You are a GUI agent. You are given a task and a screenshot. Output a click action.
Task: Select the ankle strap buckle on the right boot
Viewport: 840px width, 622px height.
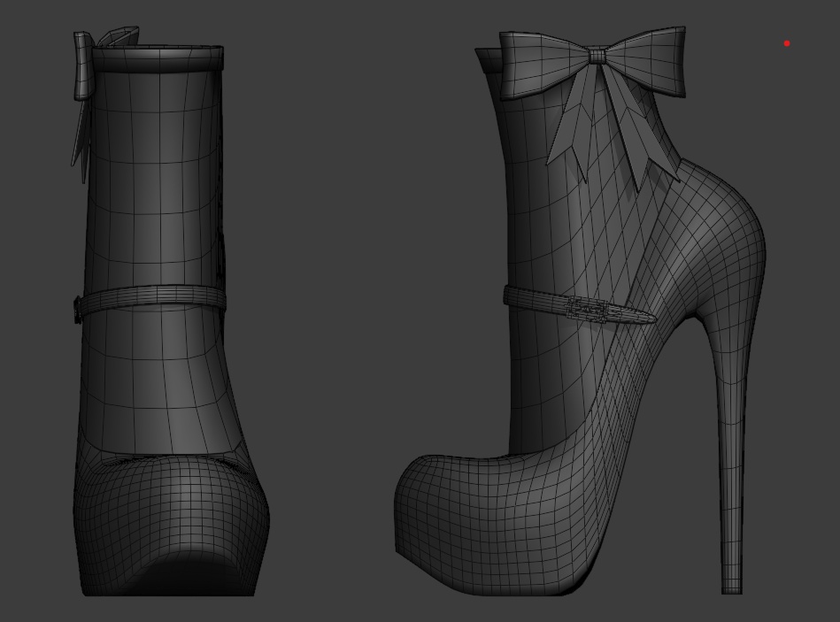pos(586,308)
